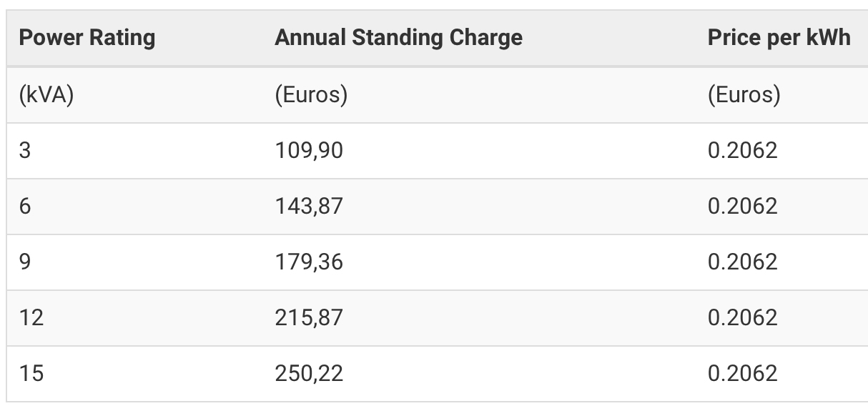
Task: Select the (kVA) unit cell
Action: [x=46, y=95]
